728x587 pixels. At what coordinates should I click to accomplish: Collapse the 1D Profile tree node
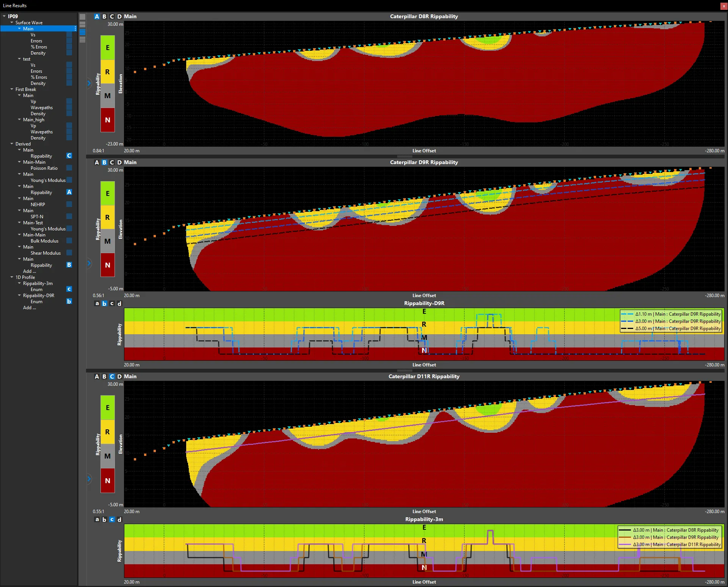tap(12, 277)
